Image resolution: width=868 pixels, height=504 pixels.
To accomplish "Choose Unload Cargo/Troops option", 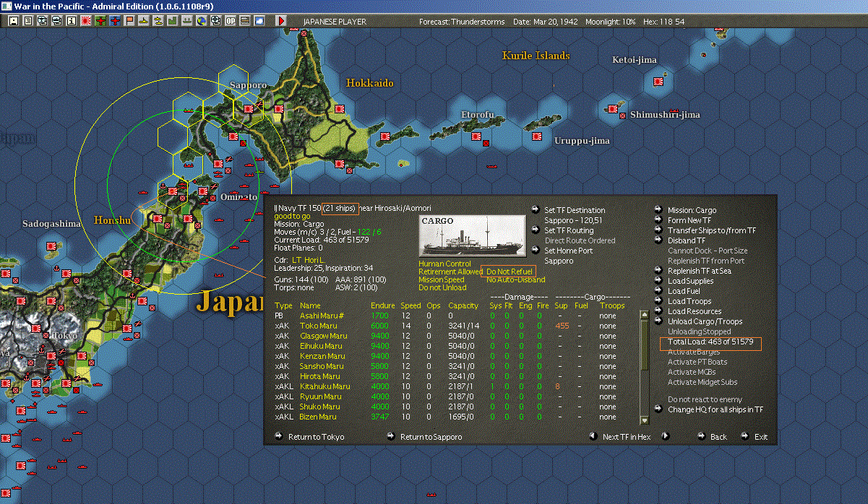I will tap(705, 321).
